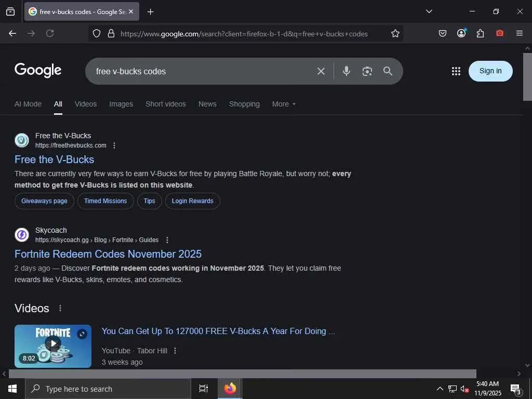The image size is (532, 399).
Task: Go forward one page in the browser
Action: pyautogui.click(x=31, y=33)
